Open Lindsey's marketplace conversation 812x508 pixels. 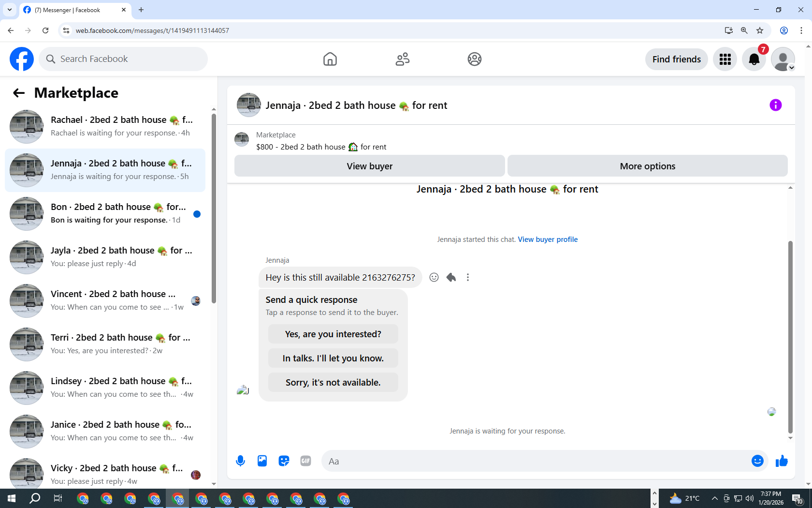pyautogui.click(x=105, y=388)
